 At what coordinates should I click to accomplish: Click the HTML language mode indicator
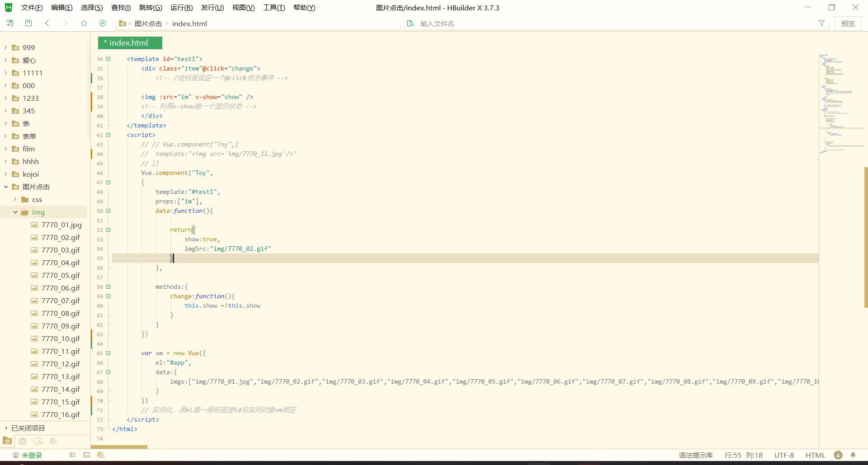click(x=815, y=455)
